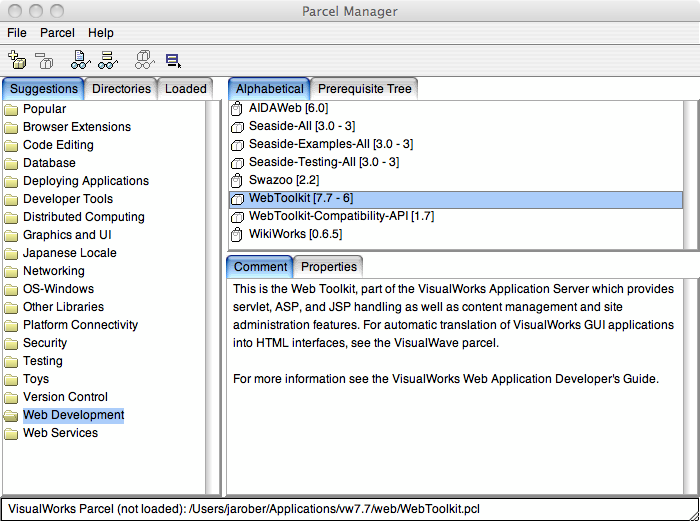Click the WebToolkit parcel icon
700x522 pixels.
tap(237, 199)
